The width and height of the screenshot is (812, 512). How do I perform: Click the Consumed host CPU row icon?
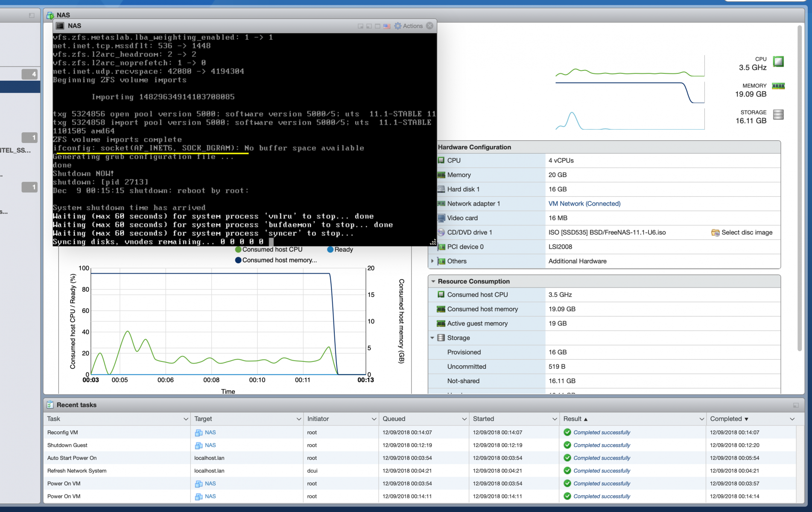click(x=441, y=295)
